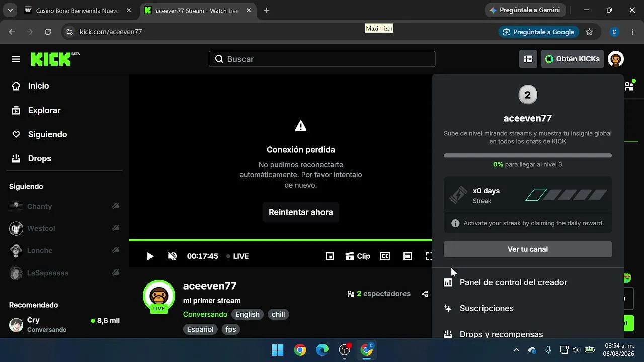View site information icon in address bar
The height and width of the screenshot is (362, 644).
(70, 32)
